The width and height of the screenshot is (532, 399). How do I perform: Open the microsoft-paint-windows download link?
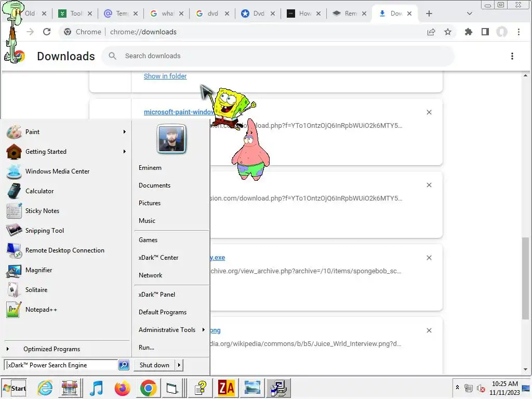[x=179, y=112]
